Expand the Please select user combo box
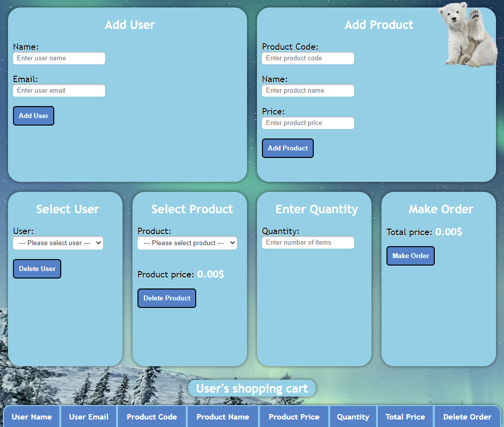 (x=58, y=243)
